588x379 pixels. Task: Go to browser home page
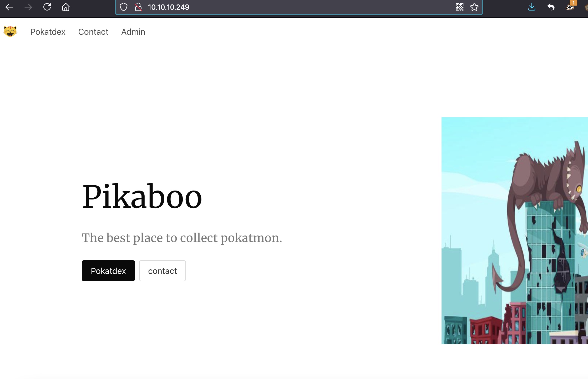tap(66, 7)
